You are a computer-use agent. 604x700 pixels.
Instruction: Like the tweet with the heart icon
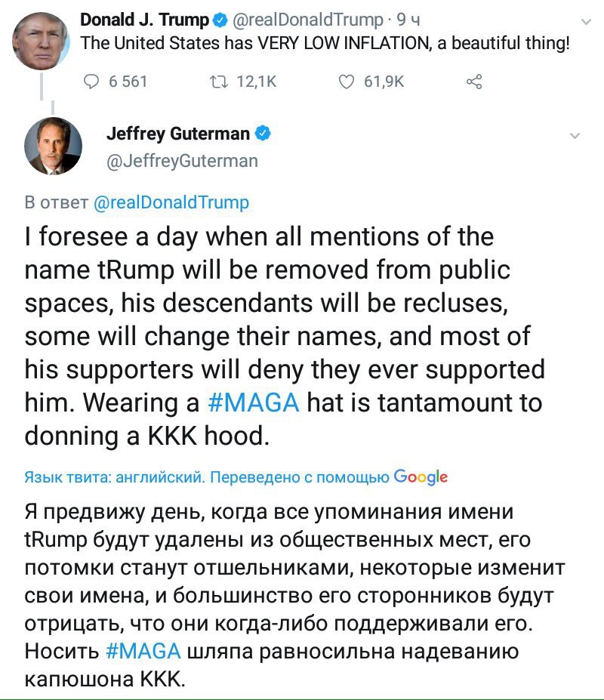pos(347,82)
